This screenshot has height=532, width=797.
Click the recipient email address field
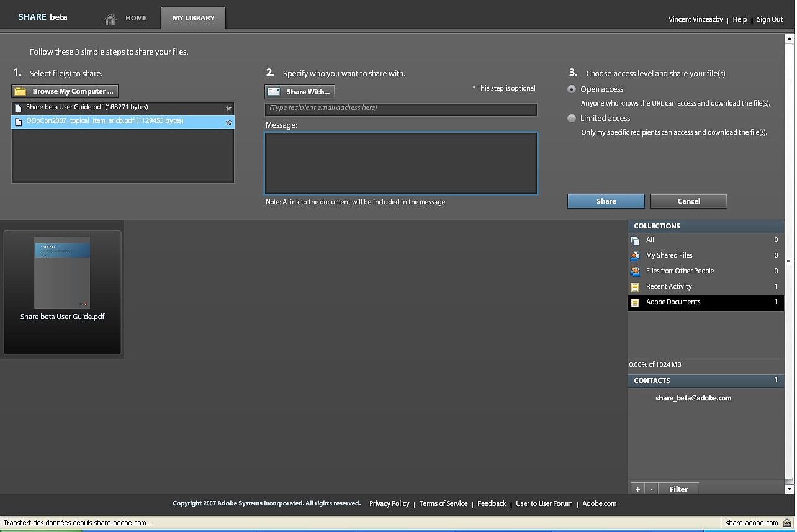coord(400,109)
